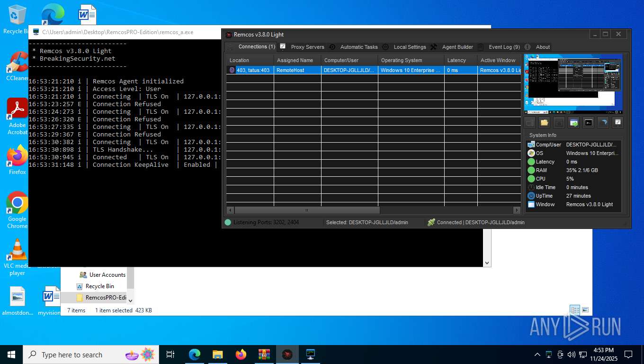Select User Accounts in Explorer tree

[x=102, y=275]
